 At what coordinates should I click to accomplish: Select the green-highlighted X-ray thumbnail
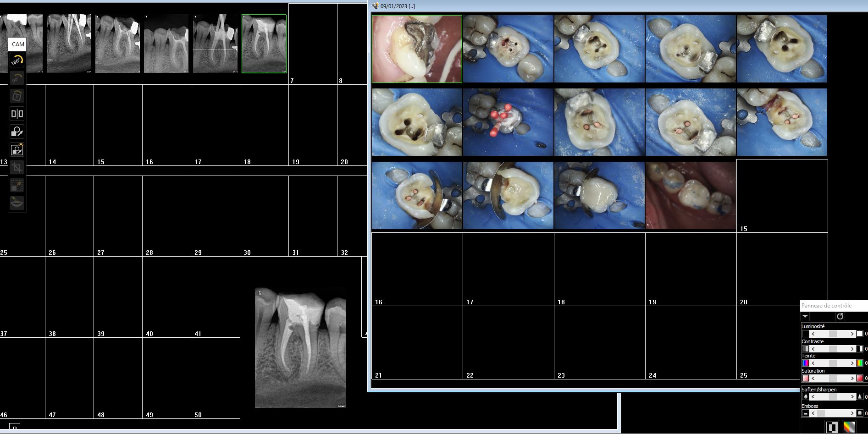point(264,44)
